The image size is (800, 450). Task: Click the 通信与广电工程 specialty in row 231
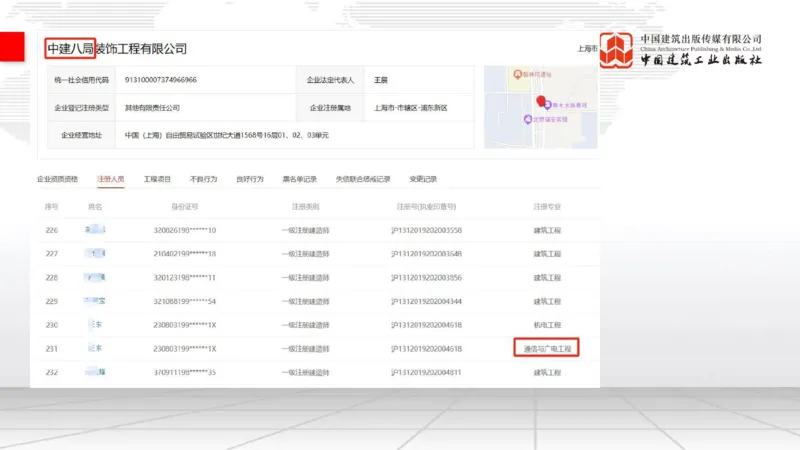pos(547,348)
